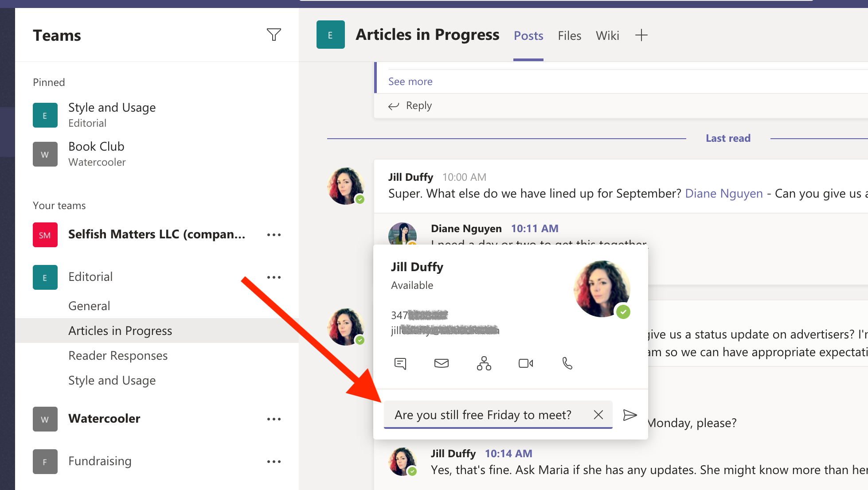Open more options for the Watercooler team

click(274, 419)
